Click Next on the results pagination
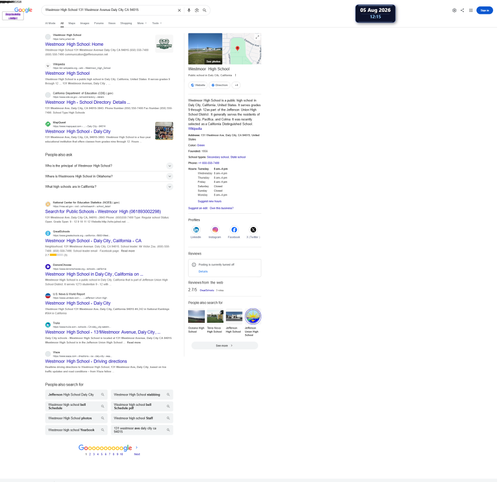This screenshot has height=482, width=500. pyautogui.click(x=137, y=454)
